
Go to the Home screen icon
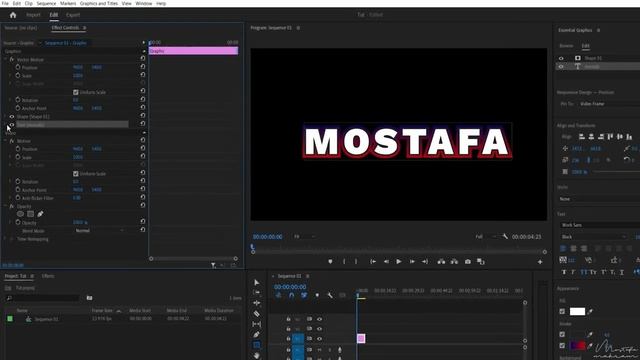(x=13, y=15)
